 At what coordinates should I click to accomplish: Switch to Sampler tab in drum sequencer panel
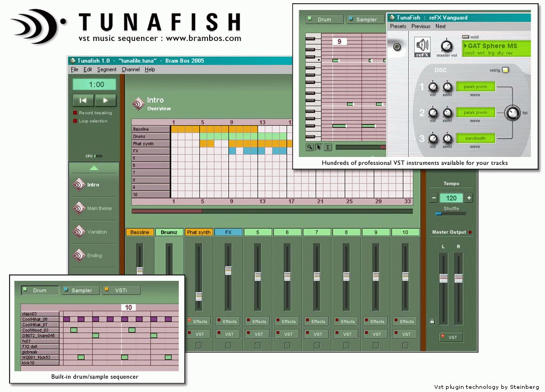[x=81, y=290]
